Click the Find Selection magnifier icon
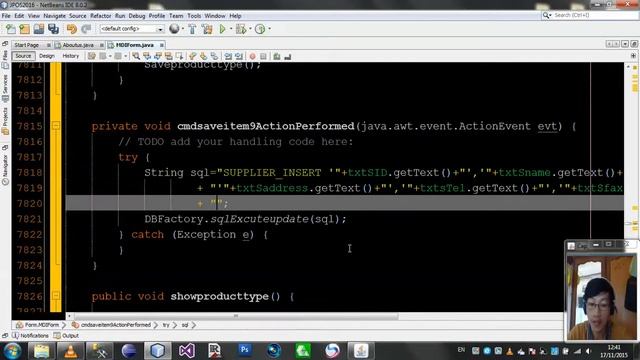 pyautogui.click(x=136, y=56)
